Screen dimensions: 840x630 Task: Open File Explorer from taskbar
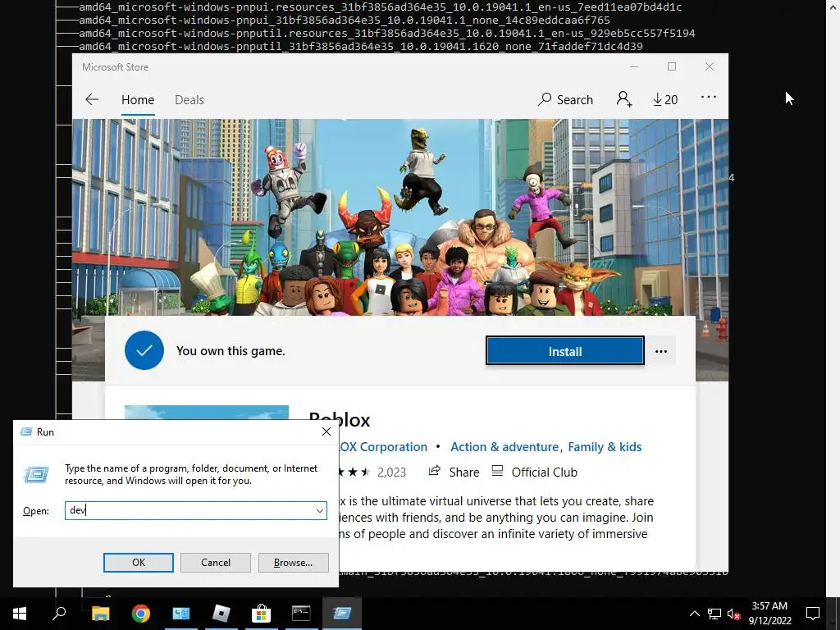pyautogui.click(x=100, y=614)
